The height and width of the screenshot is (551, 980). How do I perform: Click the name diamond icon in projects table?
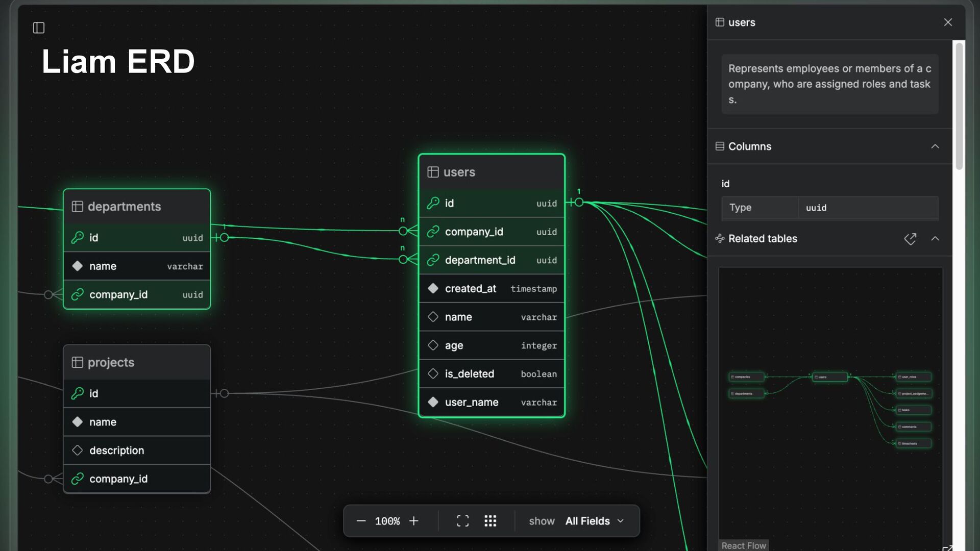[78, 422]
